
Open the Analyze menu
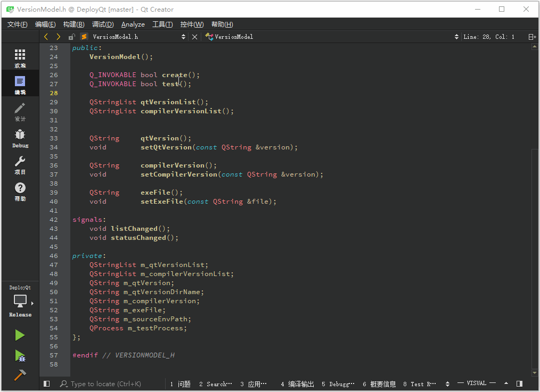[x=133, y=24]
